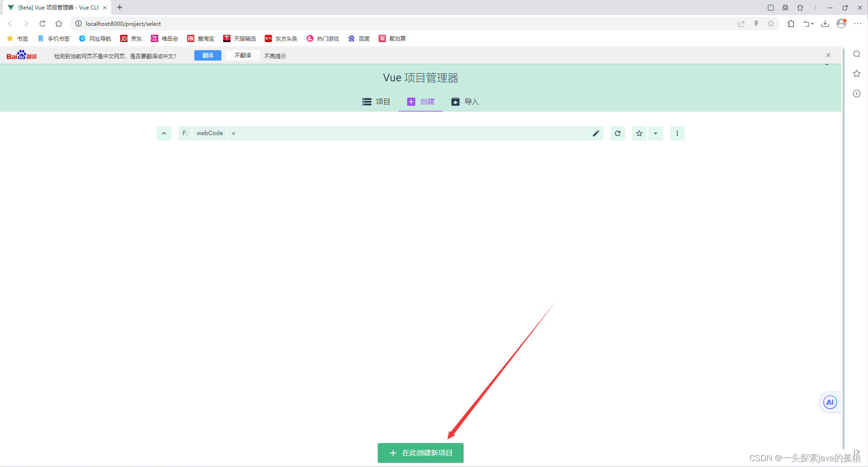Viewport: 868px width, 467px height.
Task: Open the 书签 bookmarks item
Action: pyautogui.click(x=18, y=38)
